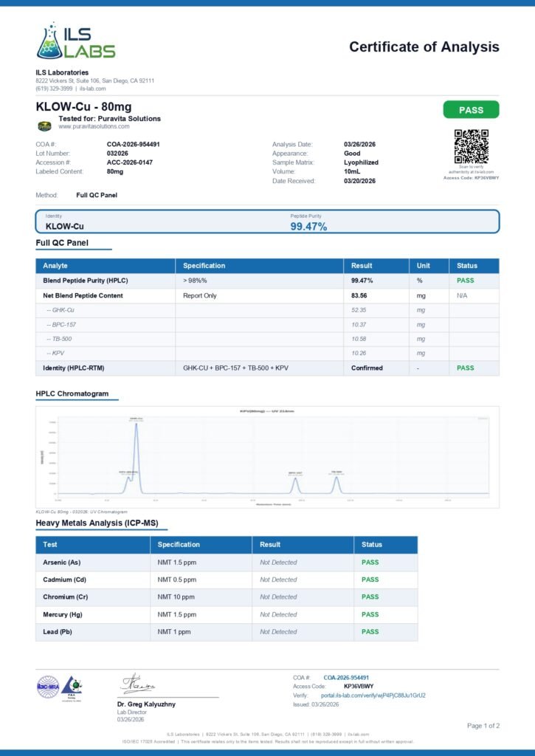Click the 83.56 net content result
The height and width of the screenshot is (756, 535).
(x=359, y=295)
